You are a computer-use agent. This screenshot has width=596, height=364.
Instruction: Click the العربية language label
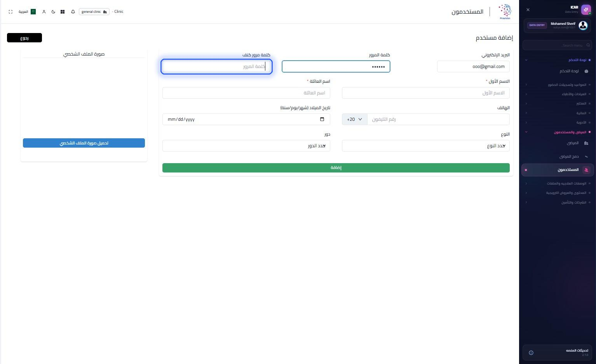[x=23, y=12]
